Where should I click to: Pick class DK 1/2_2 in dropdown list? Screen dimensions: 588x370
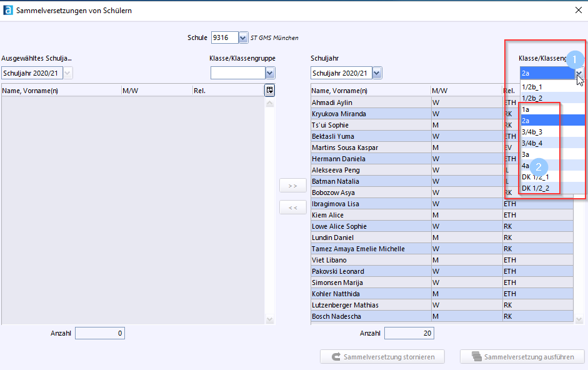552,188
